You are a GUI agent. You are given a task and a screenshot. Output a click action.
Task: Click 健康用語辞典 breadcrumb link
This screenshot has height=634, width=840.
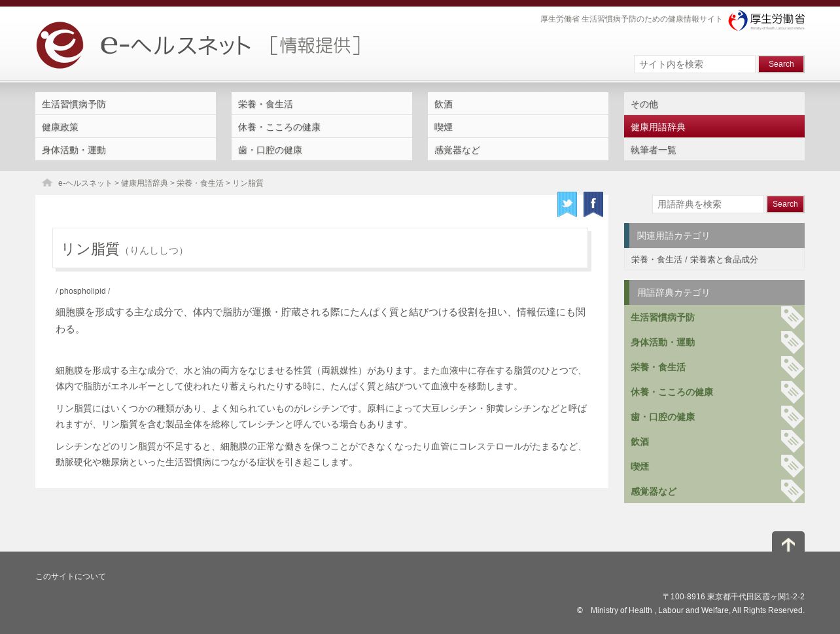point(145,183)
